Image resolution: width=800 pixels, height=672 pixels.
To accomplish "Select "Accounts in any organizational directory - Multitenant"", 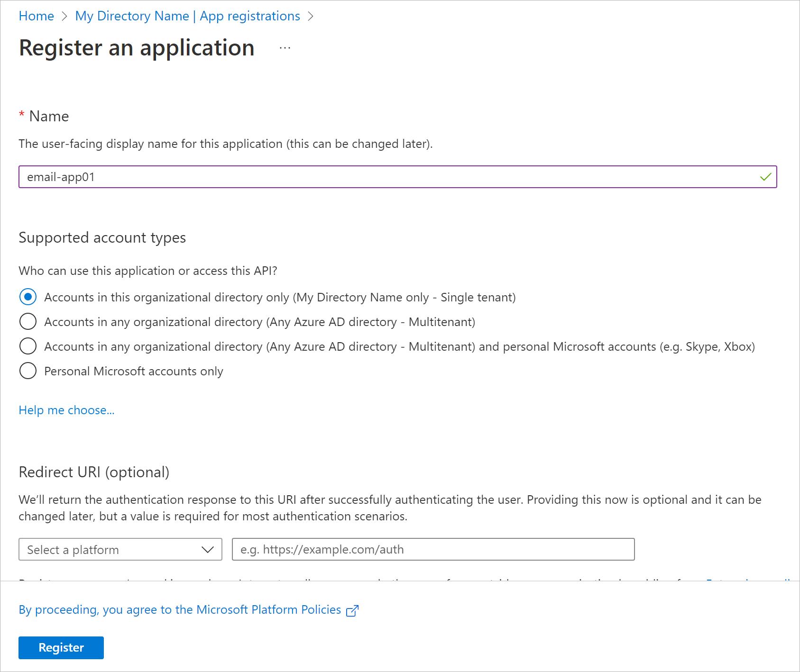I will [x=28, y=321].
